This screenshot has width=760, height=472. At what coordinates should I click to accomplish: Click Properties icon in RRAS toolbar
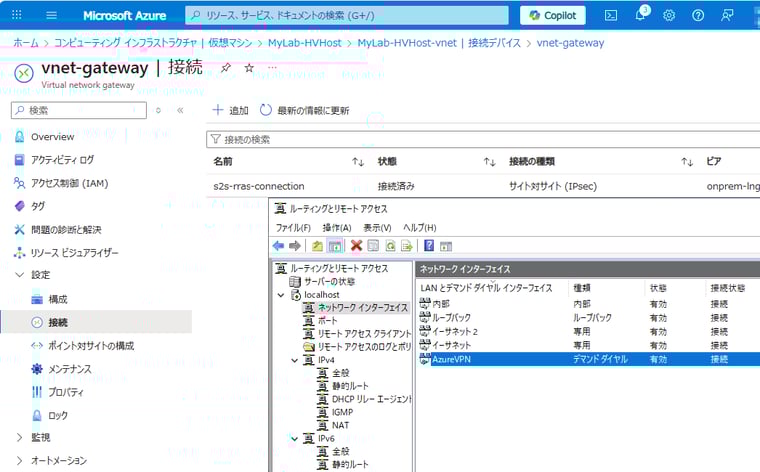pyautogui.click(x=373, y=246)
